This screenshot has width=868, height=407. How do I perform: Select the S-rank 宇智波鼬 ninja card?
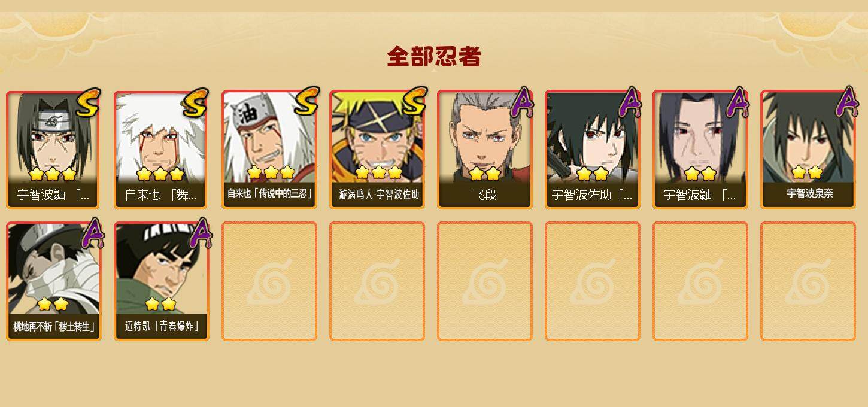(x=53, y=150)
